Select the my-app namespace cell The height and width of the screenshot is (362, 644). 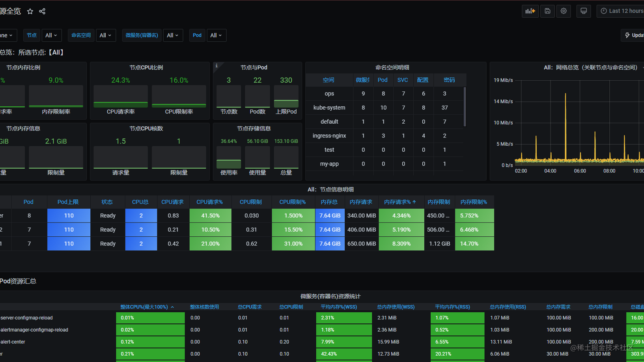(329, 164)
